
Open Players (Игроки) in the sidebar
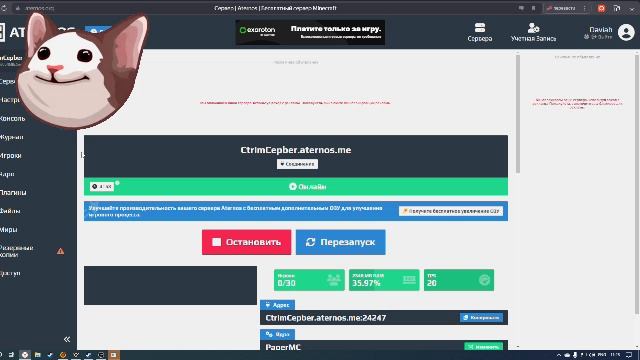tap(11, 156)
